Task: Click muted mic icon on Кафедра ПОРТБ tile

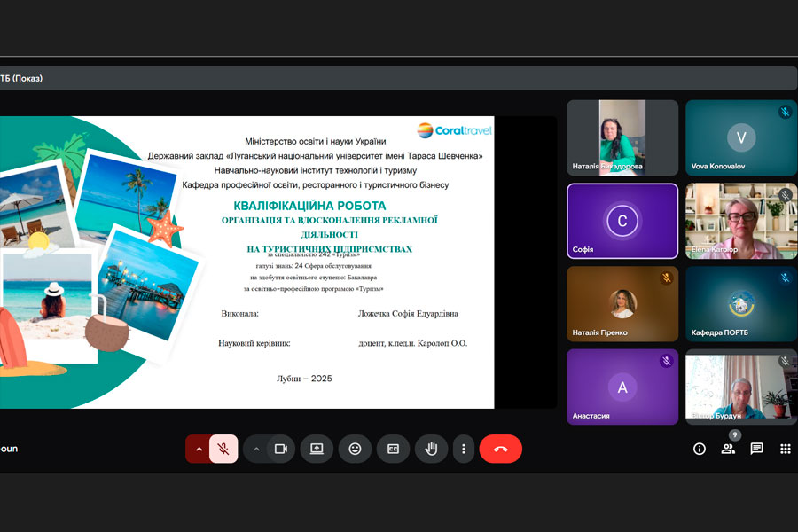Action: 785,278
